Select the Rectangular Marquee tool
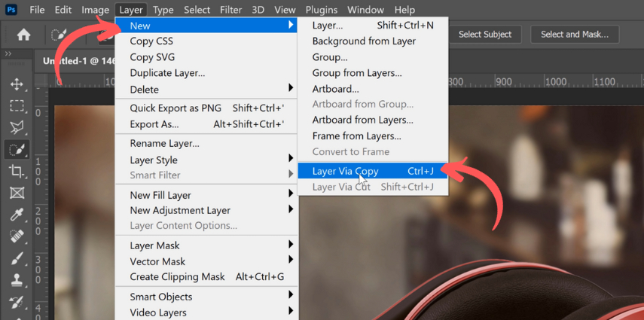The height and width of the screenshot is (320, 644). 17,106
